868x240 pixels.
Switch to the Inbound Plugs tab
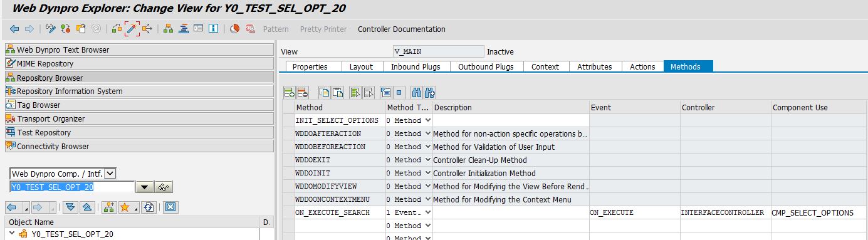(x=416, y=66)
